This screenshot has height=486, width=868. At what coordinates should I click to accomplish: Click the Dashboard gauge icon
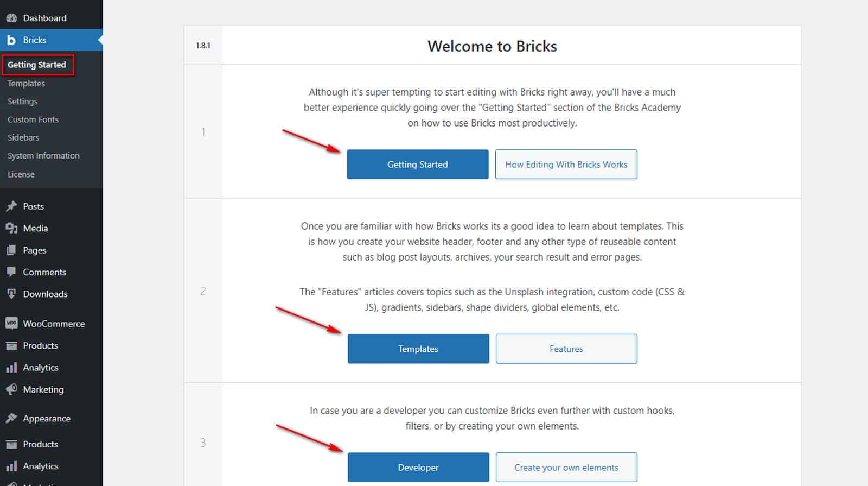pyautogui.click(x=11, y=18)
